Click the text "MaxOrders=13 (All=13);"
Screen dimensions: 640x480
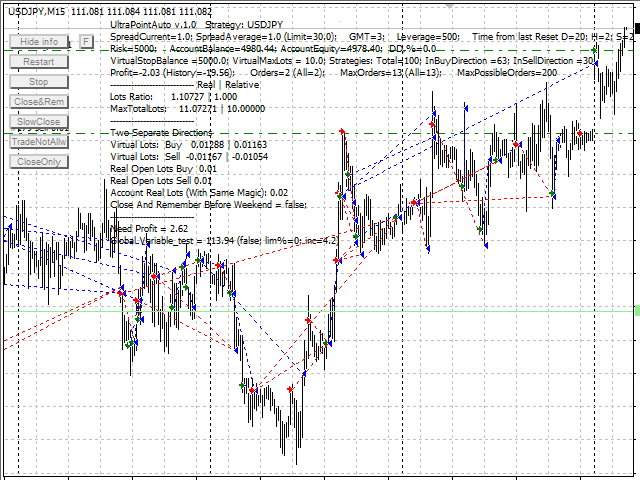[391, 73]
